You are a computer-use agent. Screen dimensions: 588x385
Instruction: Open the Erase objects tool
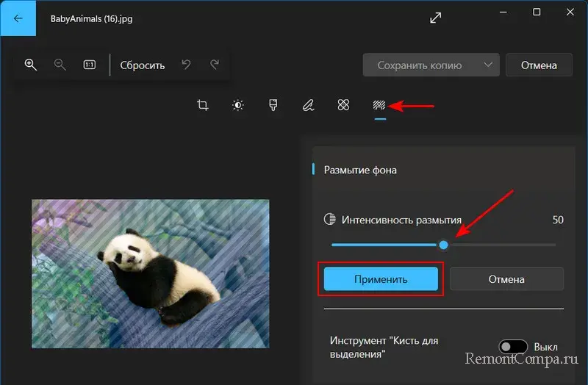(x=343, y=106)
